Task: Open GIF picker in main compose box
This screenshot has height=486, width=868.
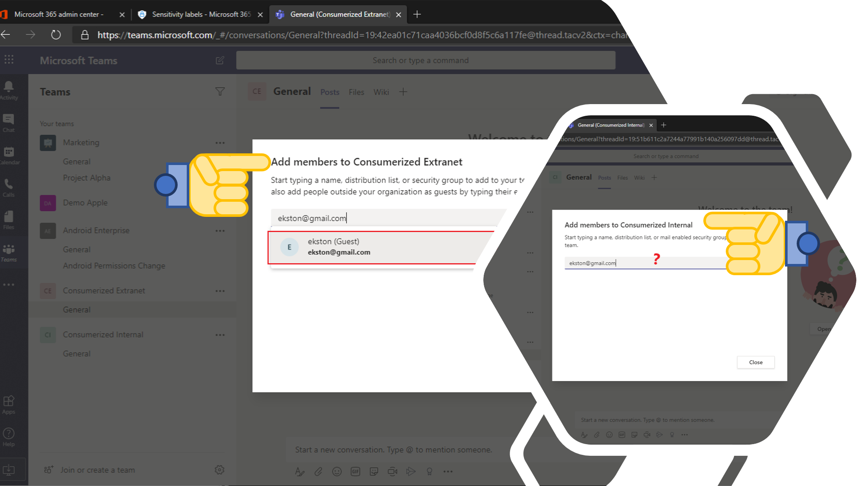Action: coord(355,471)
